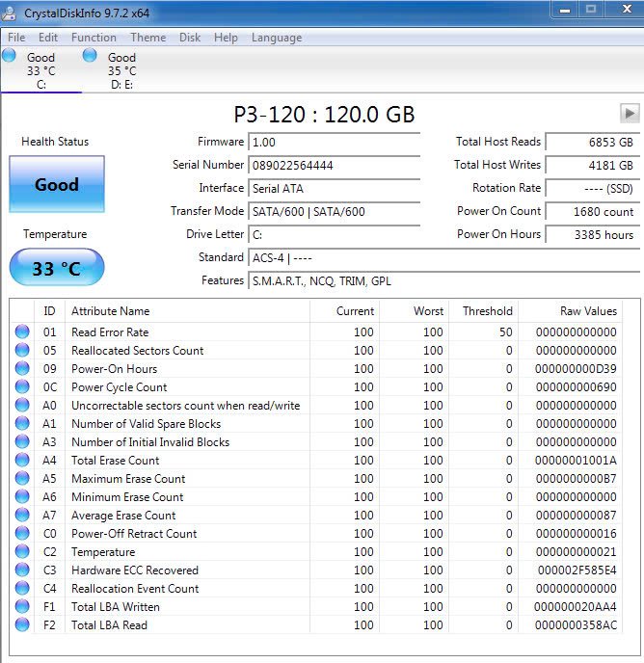Click the Serial Number field
The image size is (644, 663).
point(334,165)
